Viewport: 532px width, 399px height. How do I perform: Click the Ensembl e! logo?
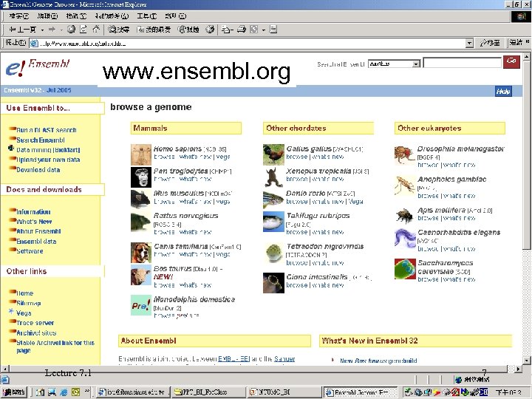click(37, 67)
